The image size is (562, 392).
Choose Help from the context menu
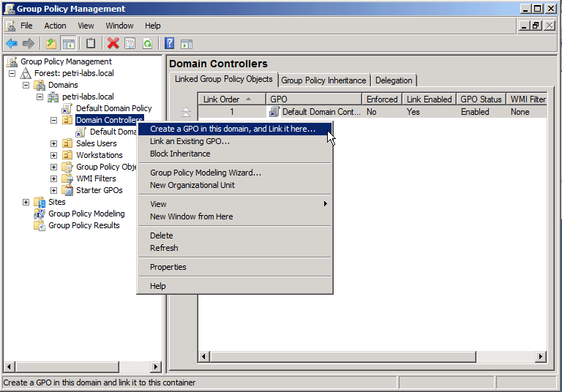click(235, 286)
